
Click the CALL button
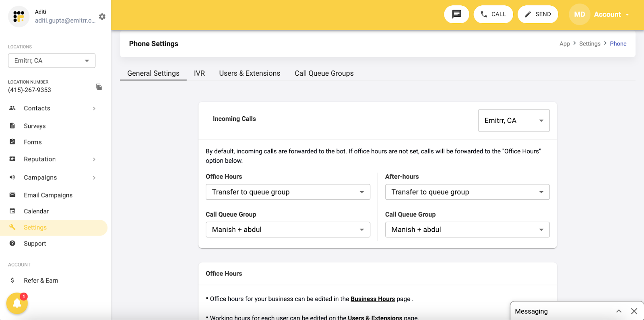point(493,14)
